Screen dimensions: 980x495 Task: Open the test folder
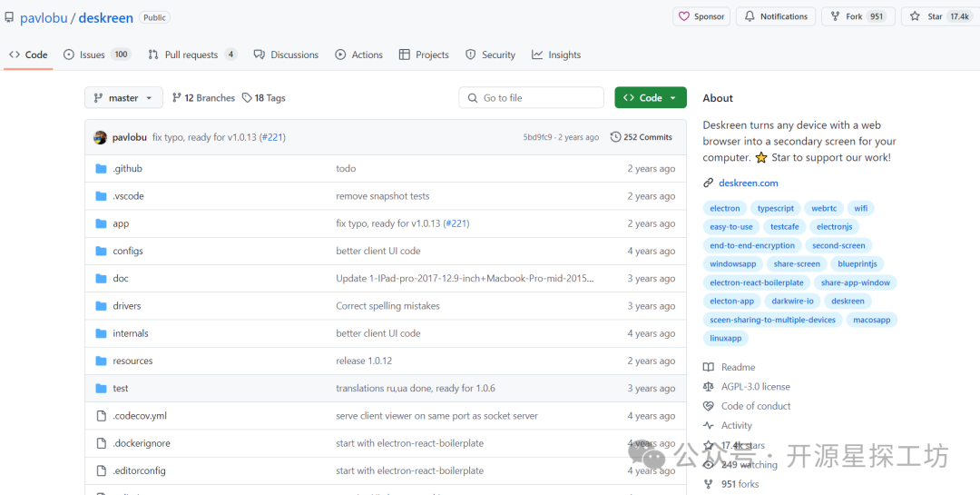tap(121, 389)
